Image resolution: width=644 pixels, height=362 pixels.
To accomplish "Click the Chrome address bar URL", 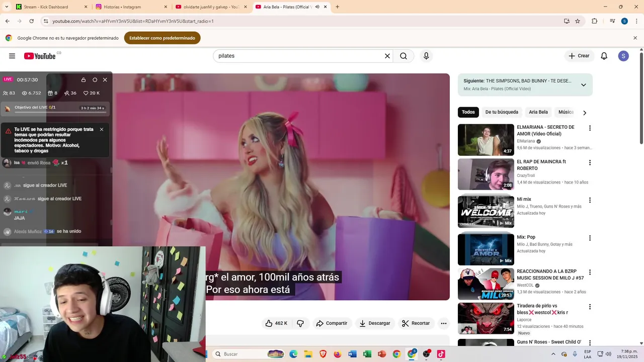I will (x=302, y=21).
